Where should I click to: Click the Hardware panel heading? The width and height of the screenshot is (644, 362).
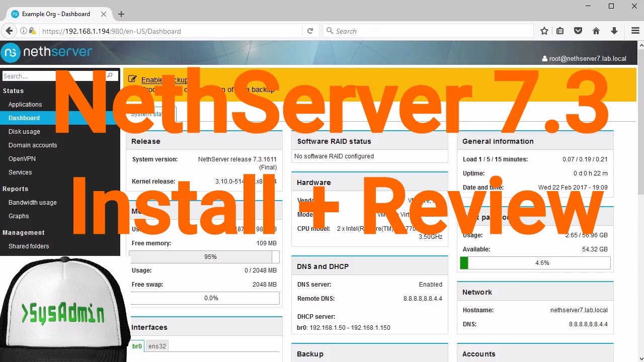point(314,183)
